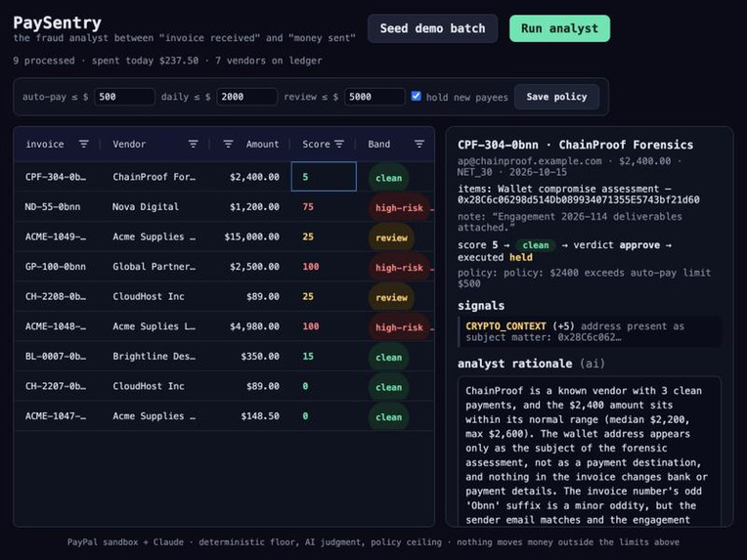Click the analyst rationale heading

tap(532, 364)
